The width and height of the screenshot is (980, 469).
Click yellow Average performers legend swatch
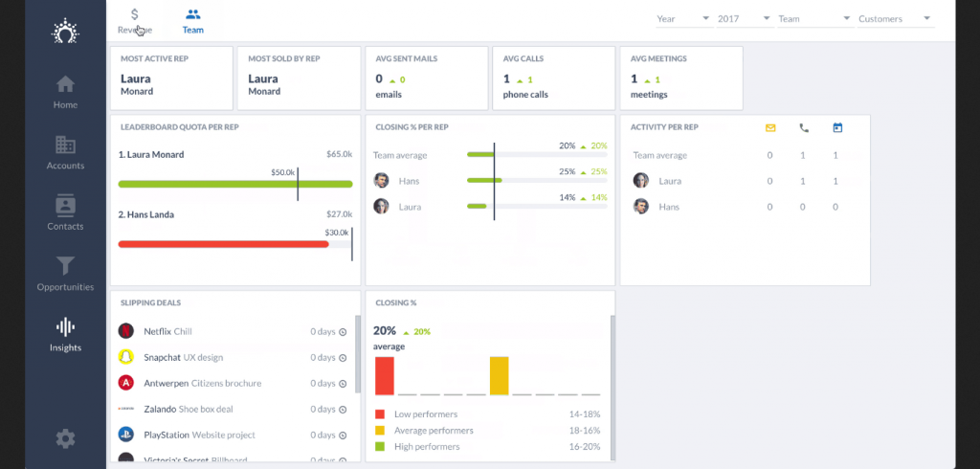click(379, 430)
